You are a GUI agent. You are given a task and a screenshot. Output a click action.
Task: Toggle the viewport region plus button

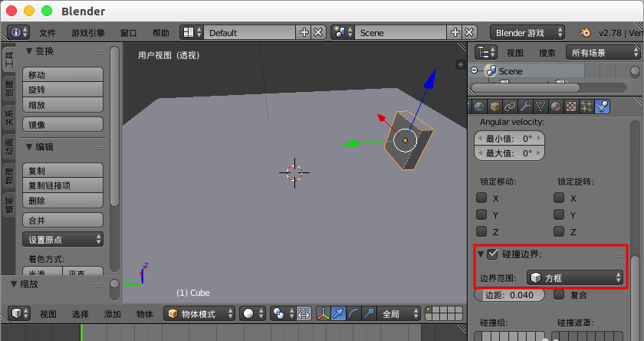461,64
